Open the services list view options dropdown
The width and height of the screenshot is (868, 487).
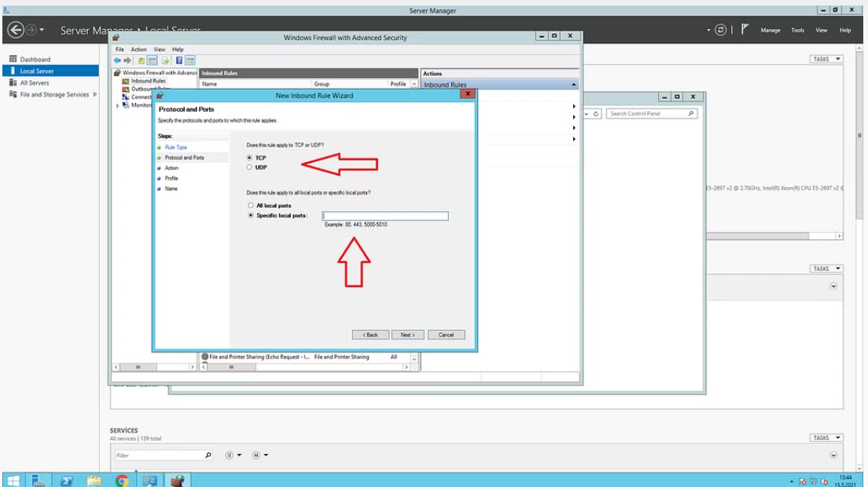coord(233,456)
